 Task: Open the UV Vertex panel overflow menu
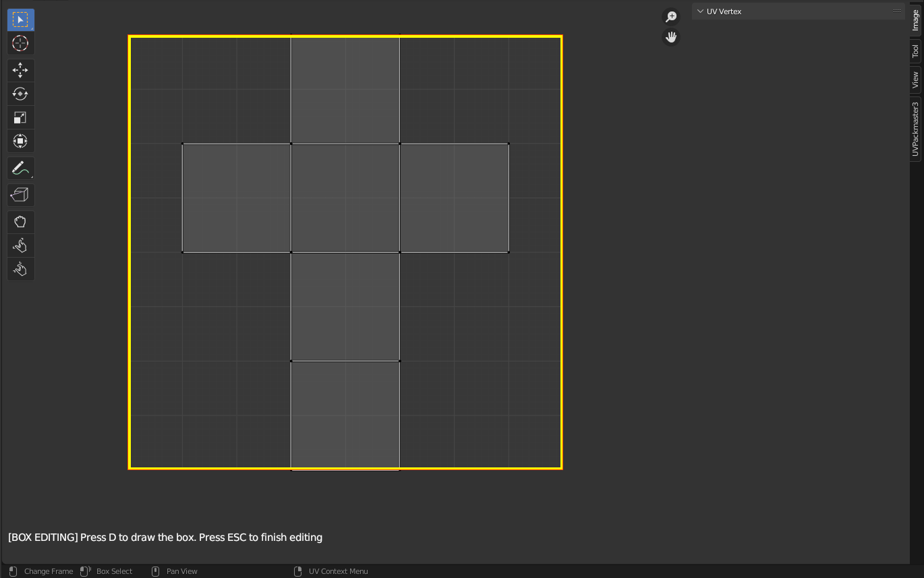[x=897, y=11]
